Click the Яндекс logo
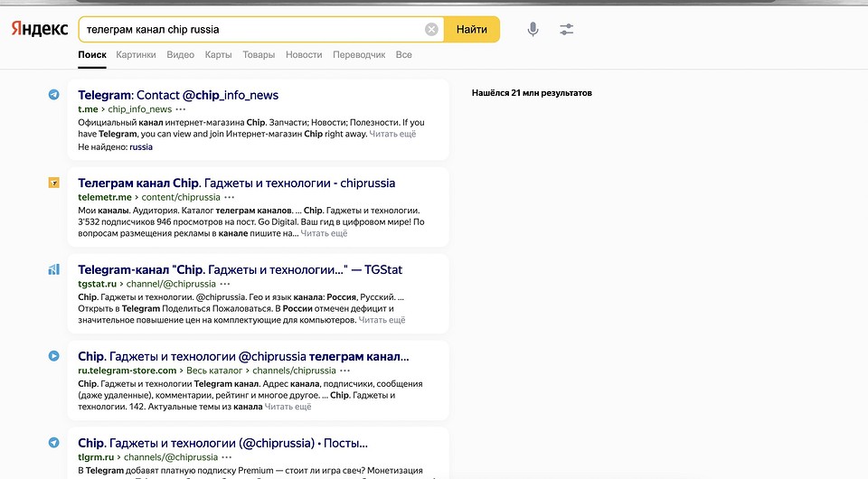868x479 pixels. (40, 29)
